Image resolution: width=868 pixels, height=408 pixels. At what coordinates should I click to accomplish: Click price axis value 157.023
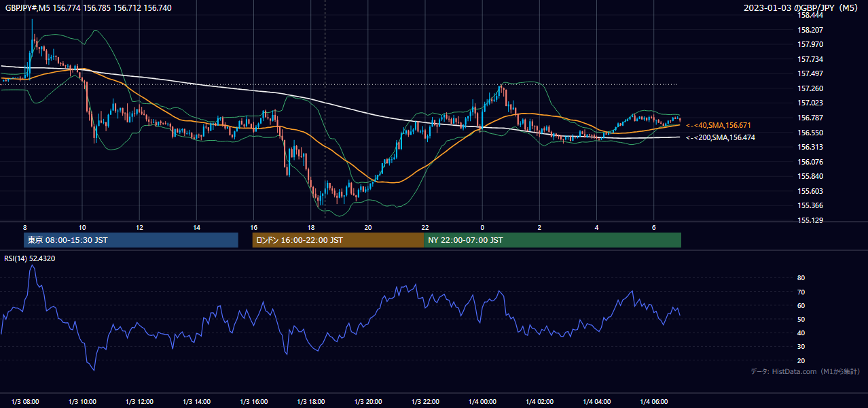pyautogui.click(x=810, y=103)
